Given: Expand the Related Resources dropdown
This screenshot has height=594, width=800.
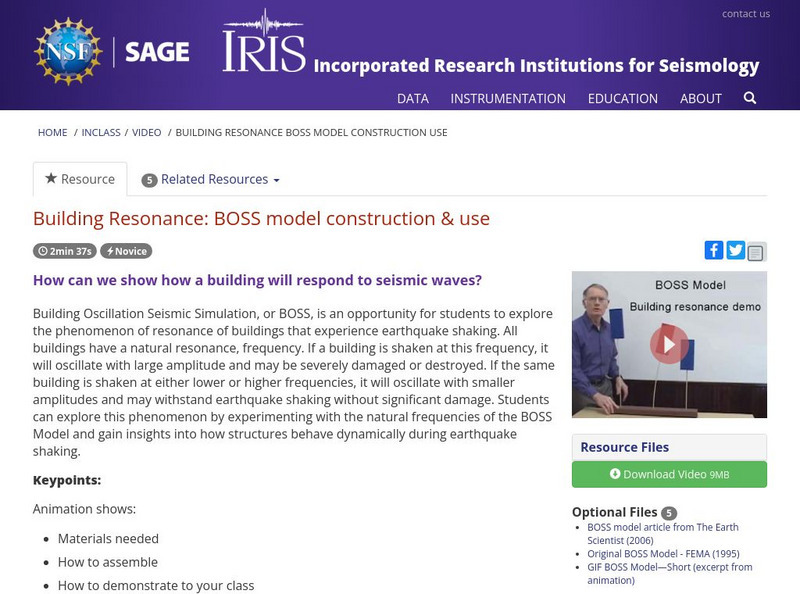Looking at the screenshot, I should point(210,179).
